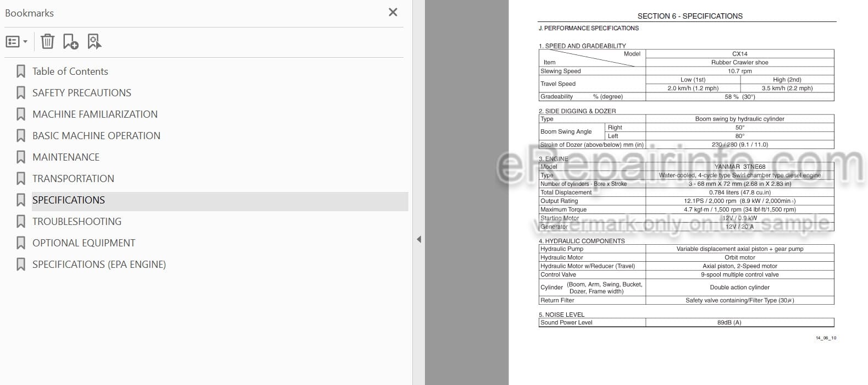Click the 5. NOISE LEVEL heading
Image resolution: width=868 pixels, height=385 pixels.
(561, 315)
